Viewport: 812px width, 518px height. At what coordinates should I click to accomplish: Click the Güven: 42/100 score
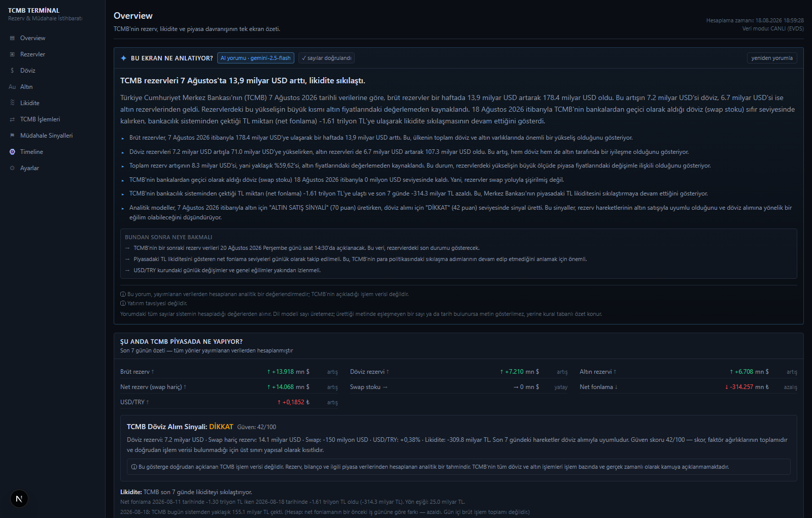coord(257,427)
